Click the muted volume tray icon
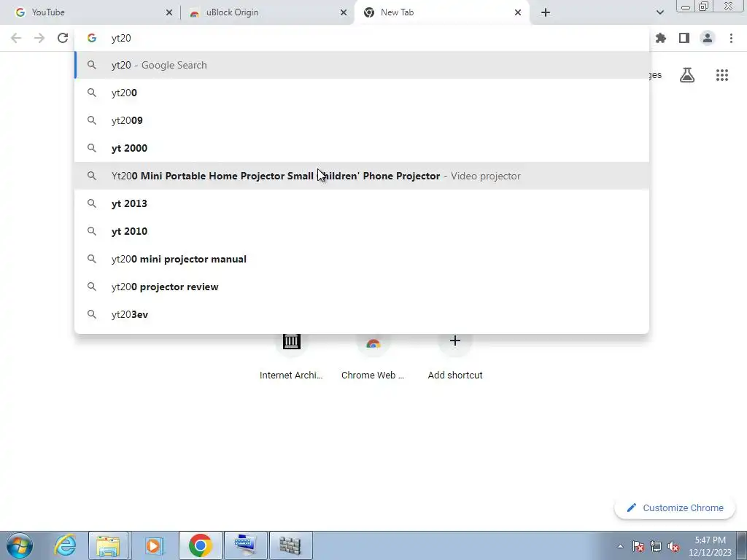Viewport: 747px width, 560px height. click(x=673, y=546)
